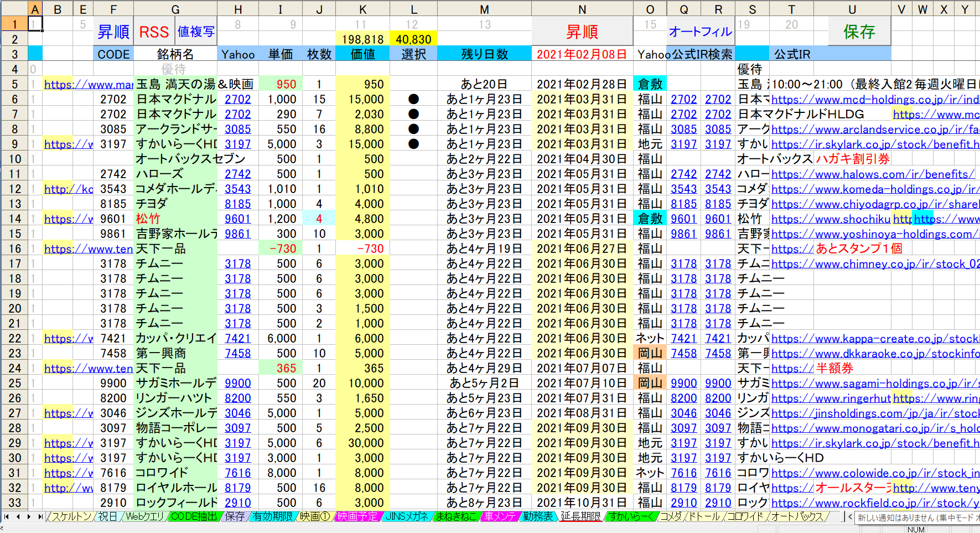Click the ● selection mark in row 9

413,144
